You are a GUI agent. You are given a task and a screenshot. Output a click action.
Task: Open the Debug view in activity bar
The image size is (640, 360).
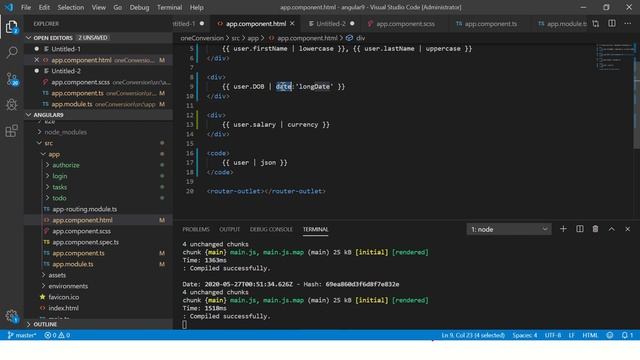tap(12, 104)
